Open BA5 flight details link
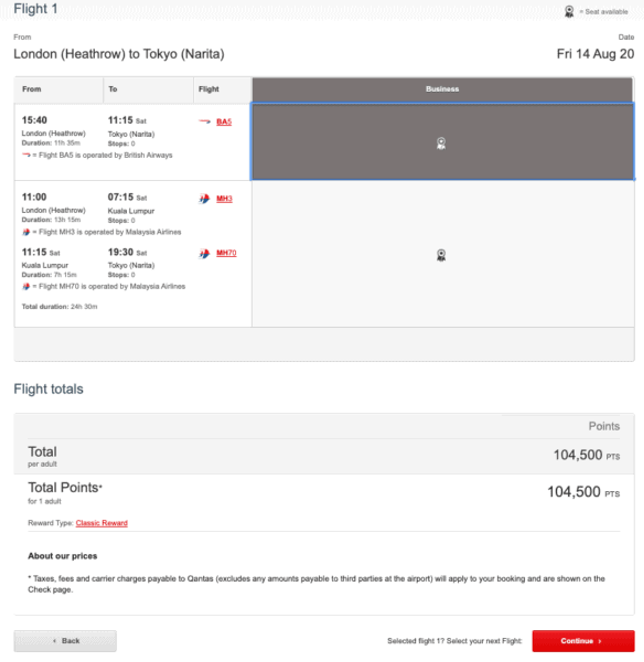Screen dimensions: 644x662 click(224, 121)
